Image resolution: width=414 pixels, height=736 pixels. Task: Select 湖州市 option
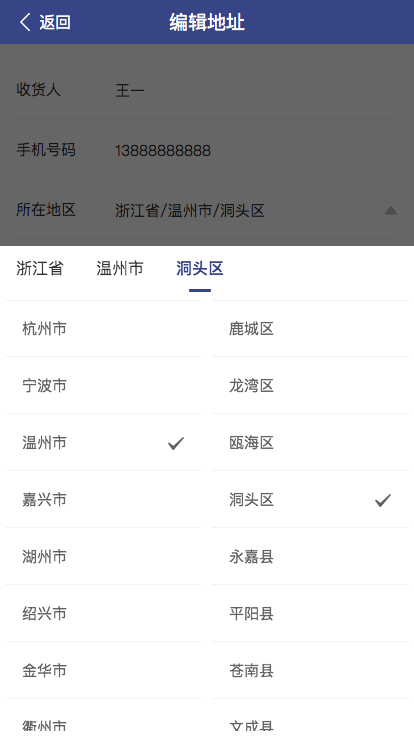[x=103, y=556]
